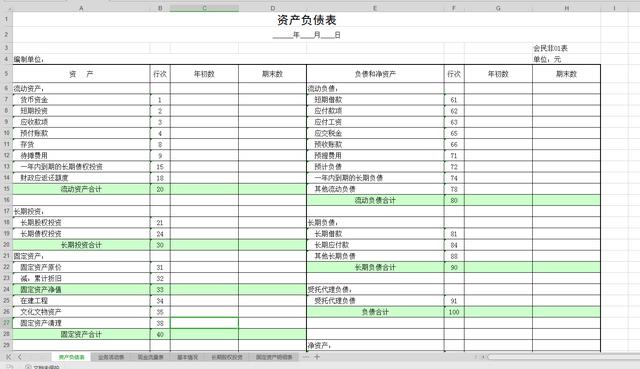Select the 短期投资 cell
This screenshot has height=369, width=640.
[81, 111]
